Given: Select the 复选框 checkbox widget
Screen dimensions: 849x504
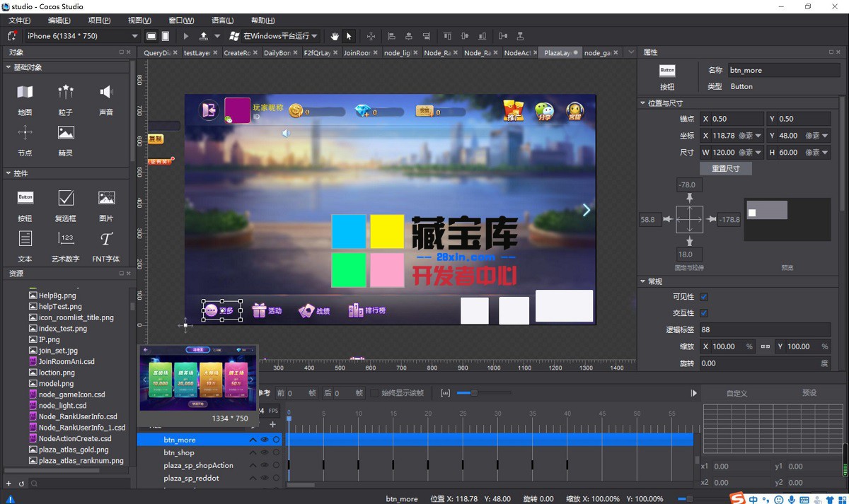Looking at the screenshot, I should [x=66, y=205].
